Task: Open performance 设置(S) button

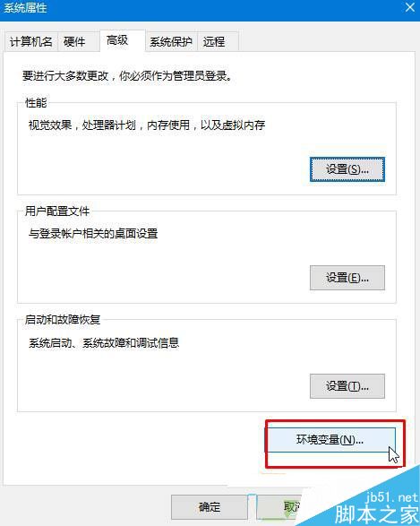Action: (347, 169)
